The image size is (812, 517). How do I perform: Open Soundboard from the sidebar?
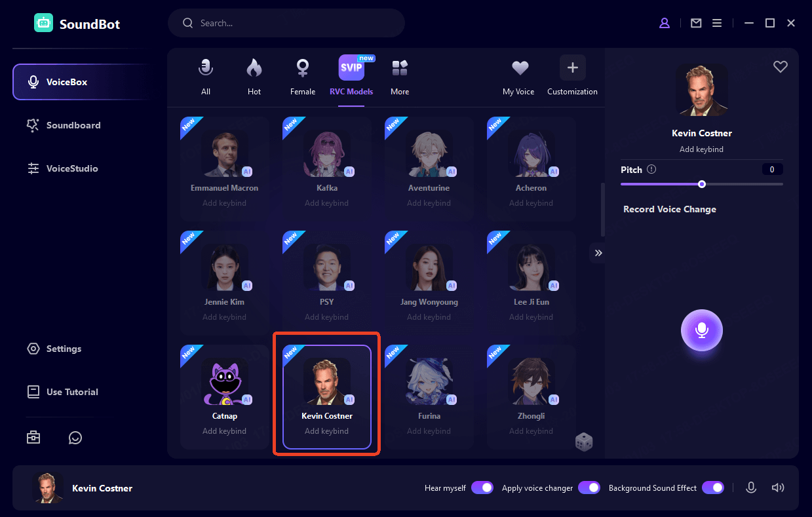coord(73,125)
